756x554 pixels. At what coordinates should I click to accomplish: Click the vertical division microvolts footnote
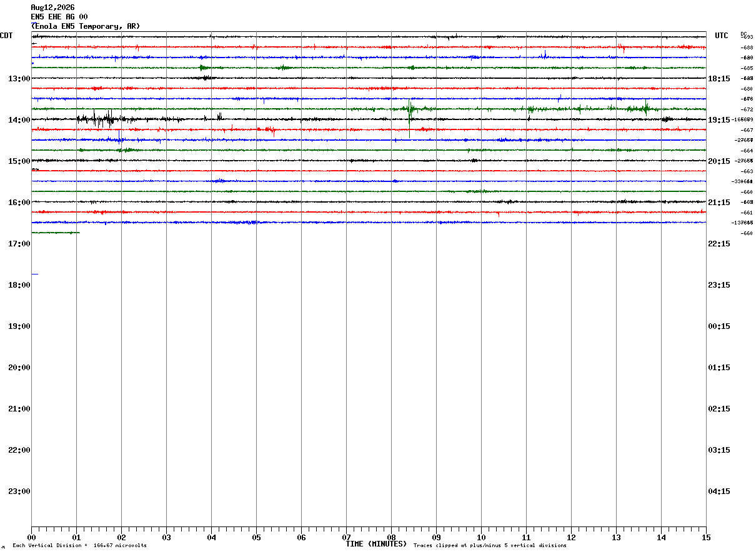click(x=80, y=546)
